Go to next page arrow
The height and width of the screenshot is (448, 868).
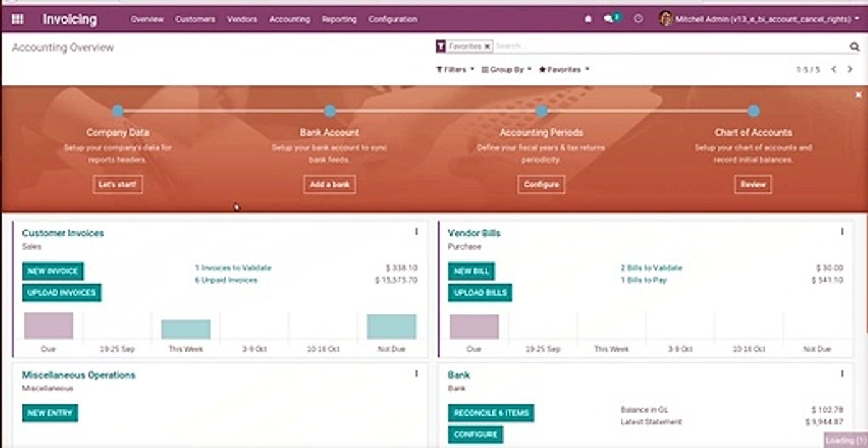pyautogui.click(x=850, y=70)
